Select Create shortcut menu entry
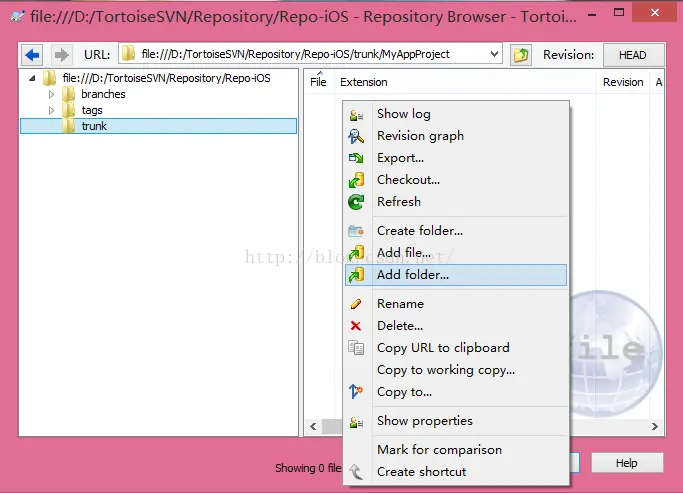The height and width of the screenshot is (493, 683). 456,472
